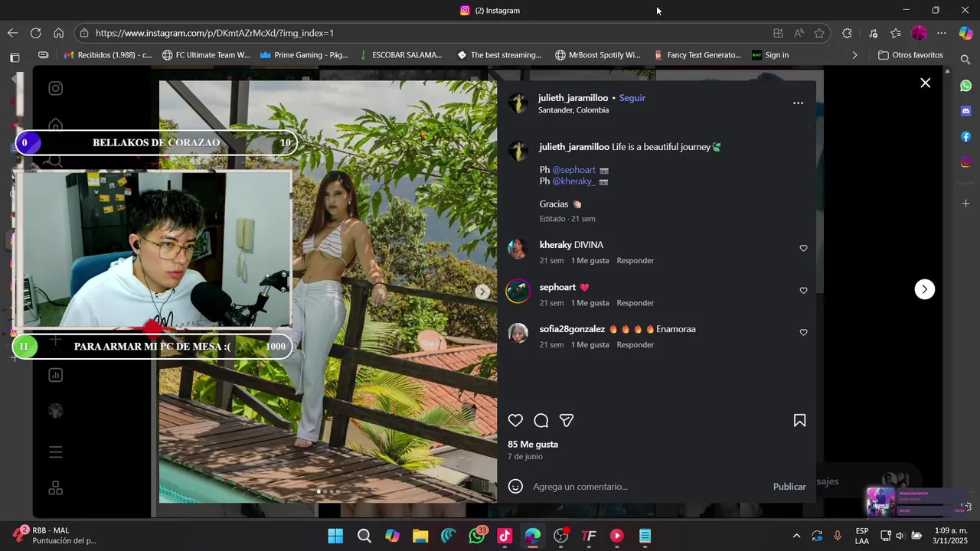Open kheraky's profile picture
The height and width of the screenshot is (551, 980).
coord(518,249)
